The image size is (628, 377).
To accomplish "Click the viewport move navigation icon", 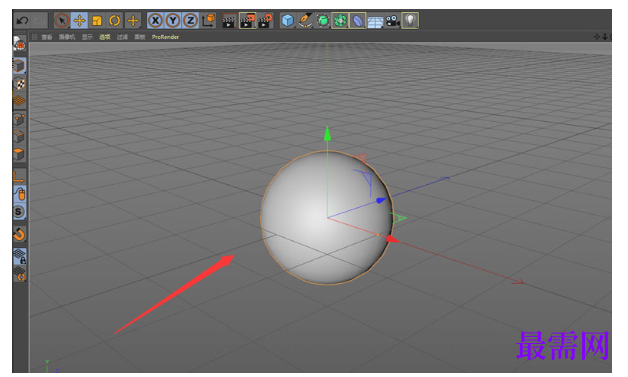I will [x=597, y=37].
